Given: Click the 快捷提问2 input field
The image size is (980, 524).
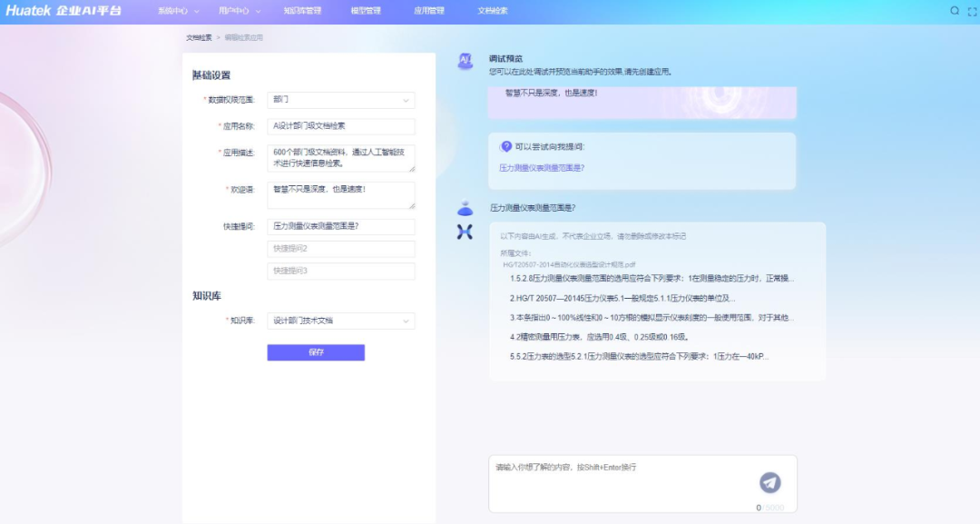Looking at the screenshot, I should click(x=340, y=249).
